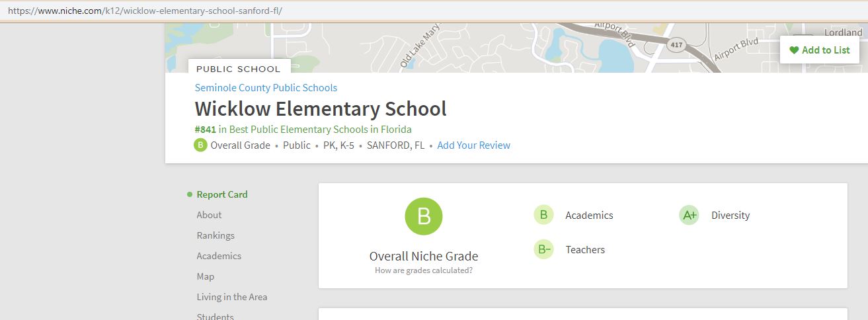
Task: Open the #841 Best Public Elementary Schools ranking
Action: pyautogui.click(x=303, y=129)
